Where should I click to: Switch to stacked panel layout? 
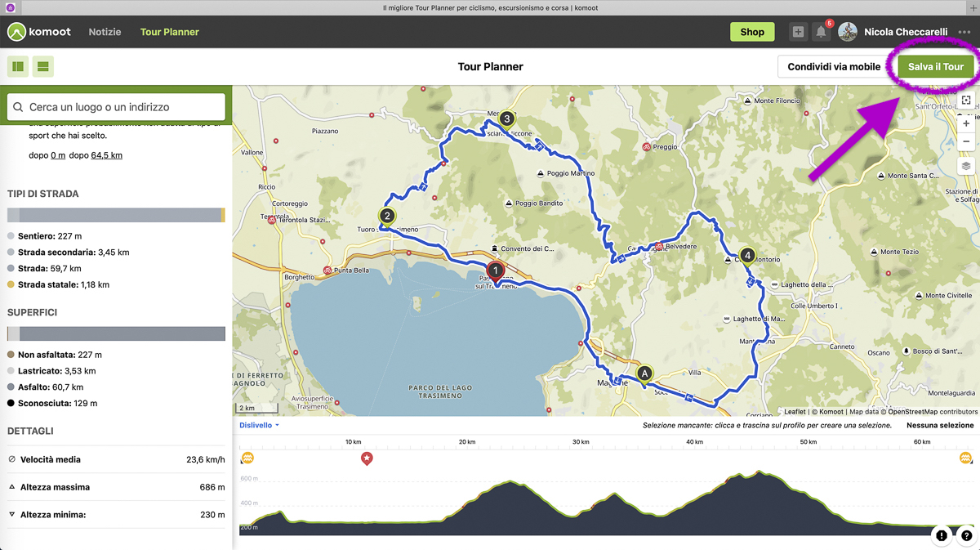coord(43,66)
